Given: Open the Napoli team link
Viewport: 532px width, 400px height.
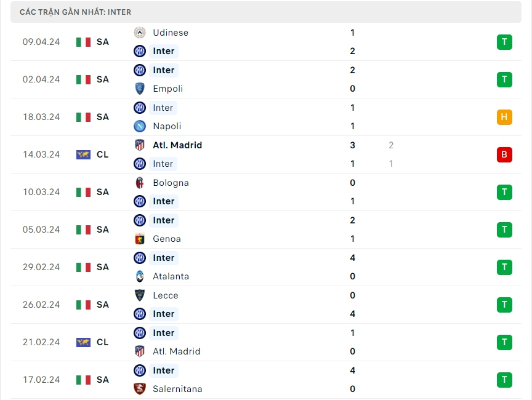Looking at the screenshot, I should pos(167,126).
